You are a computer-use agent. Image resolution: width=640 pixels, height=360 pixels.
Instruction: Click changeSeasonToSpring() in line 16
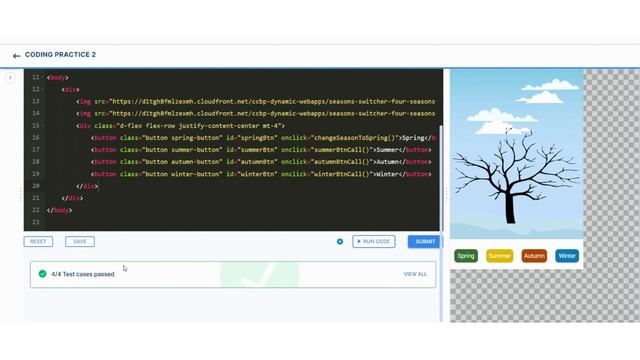(x=354, y=138)
